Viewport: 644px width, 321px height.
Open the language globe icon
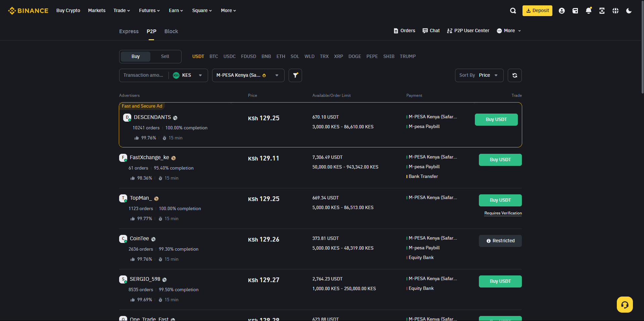pos(615,10)
